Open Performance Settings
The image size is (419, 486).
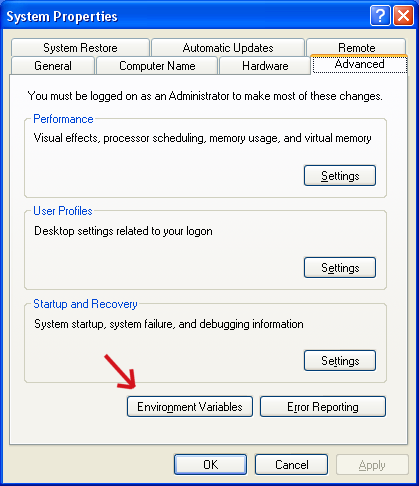coord(340,175)
